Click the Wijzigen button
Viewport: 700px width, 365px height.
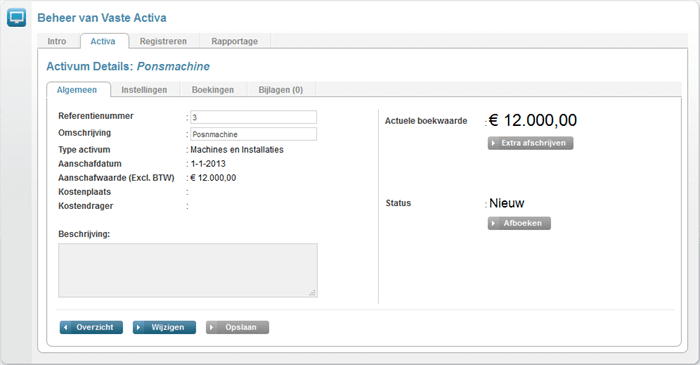164,327
